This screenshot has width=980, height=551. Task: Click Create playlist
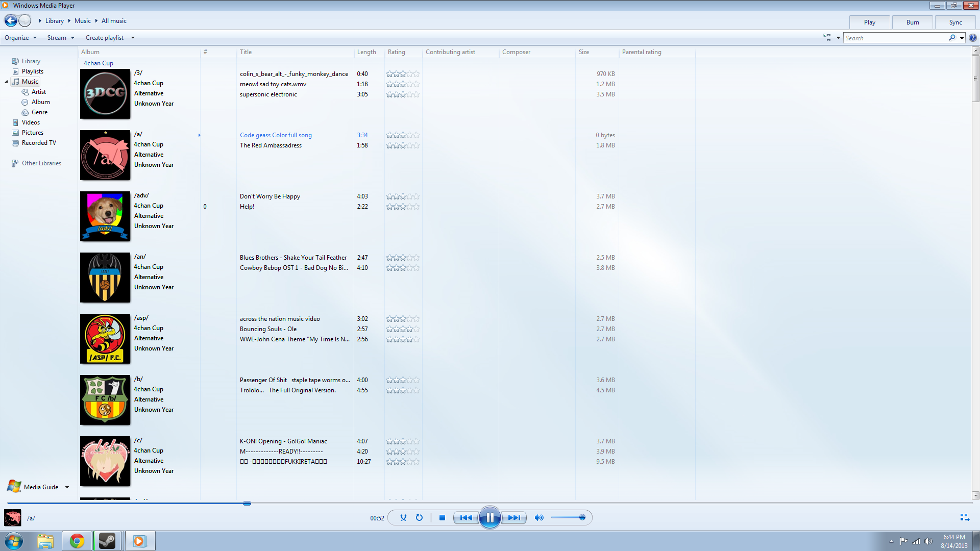(105, 38)
